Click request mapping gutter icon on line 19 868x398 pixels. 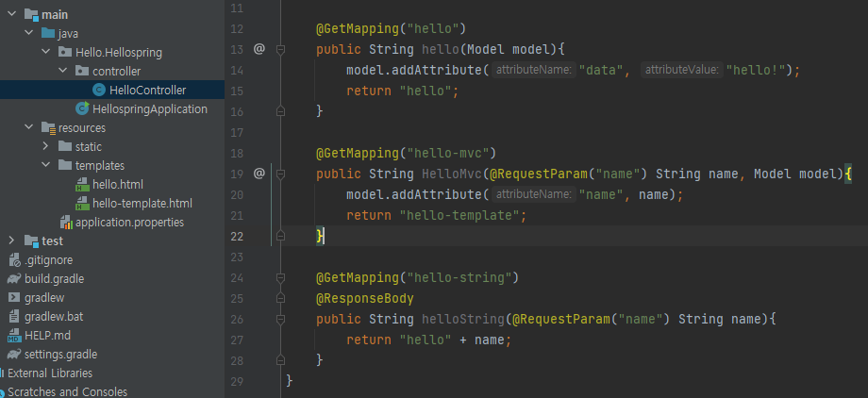[x=259, y=174]
